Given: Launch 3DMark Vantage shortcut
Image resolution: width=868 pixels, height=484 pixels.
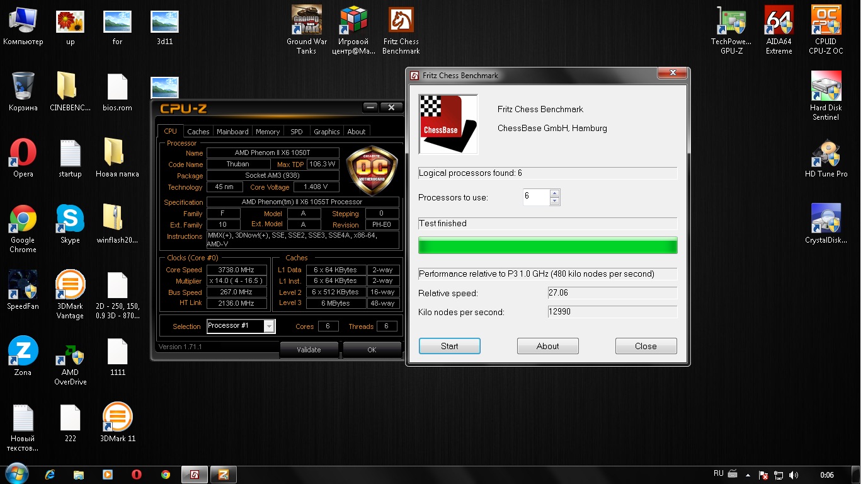Looking at the screenshot, I should coord(70,285).
